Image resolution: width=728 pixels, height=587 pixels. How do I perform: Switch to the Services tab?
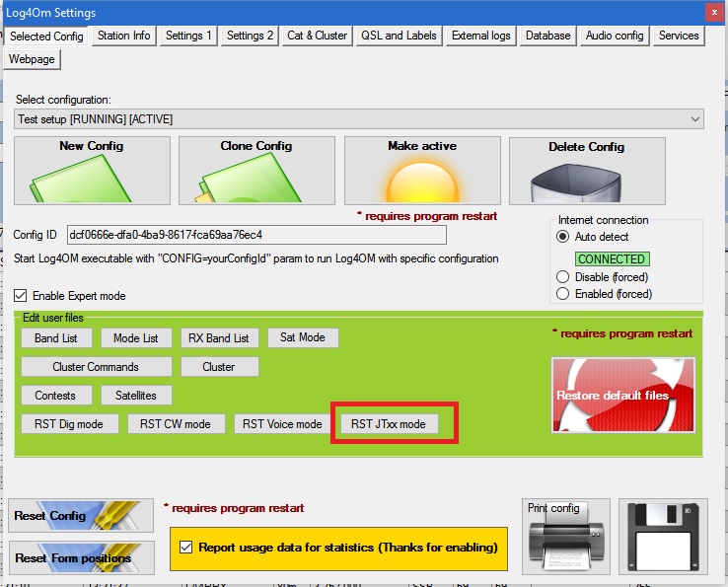[x=679, y=36]
